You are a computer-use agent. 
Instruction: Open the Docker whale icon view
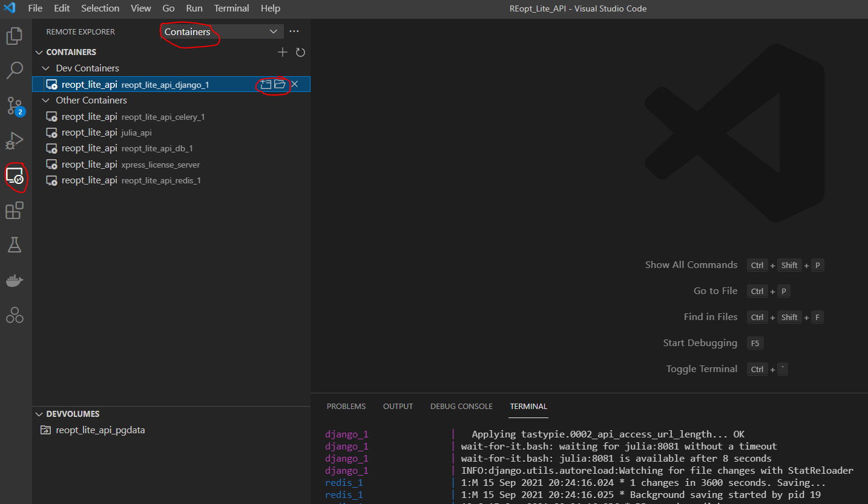coord(15,281)
